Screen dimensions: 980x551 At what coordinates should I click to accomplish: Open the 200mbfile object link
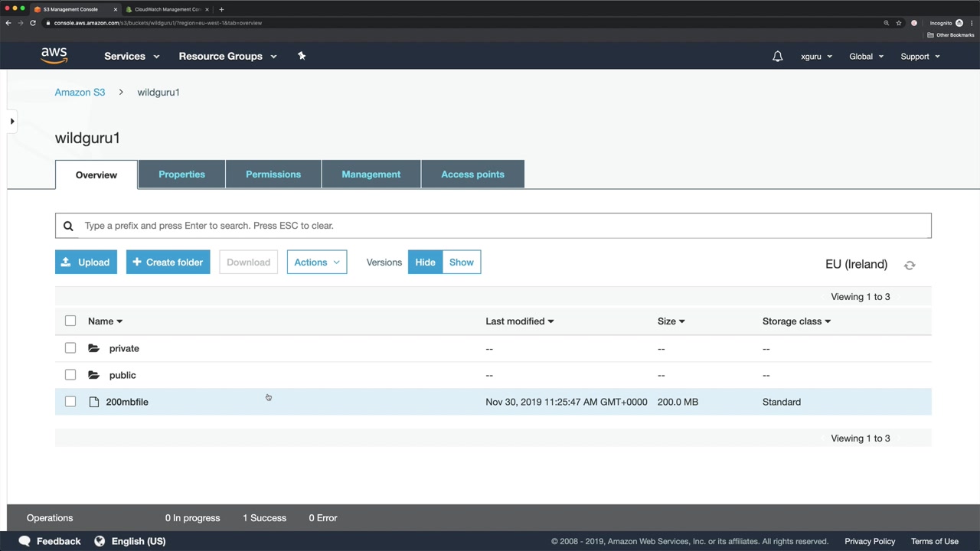pos(127,402)
